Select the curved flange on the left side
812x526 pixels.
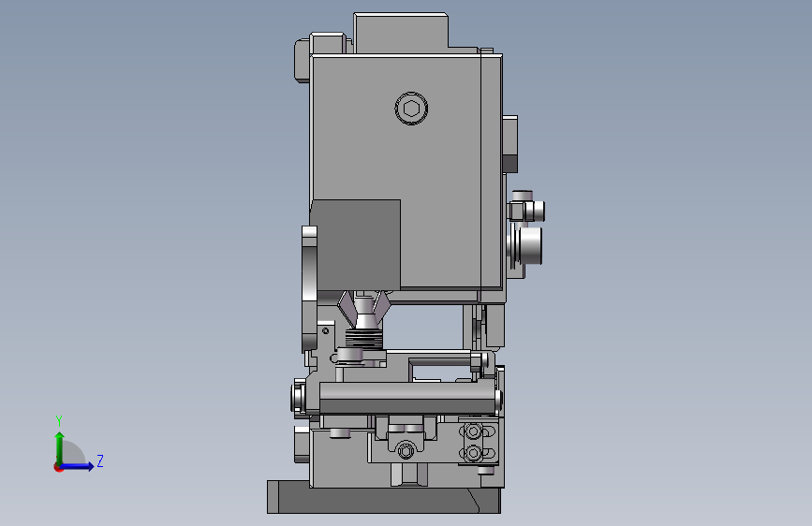tap(309, 288)
